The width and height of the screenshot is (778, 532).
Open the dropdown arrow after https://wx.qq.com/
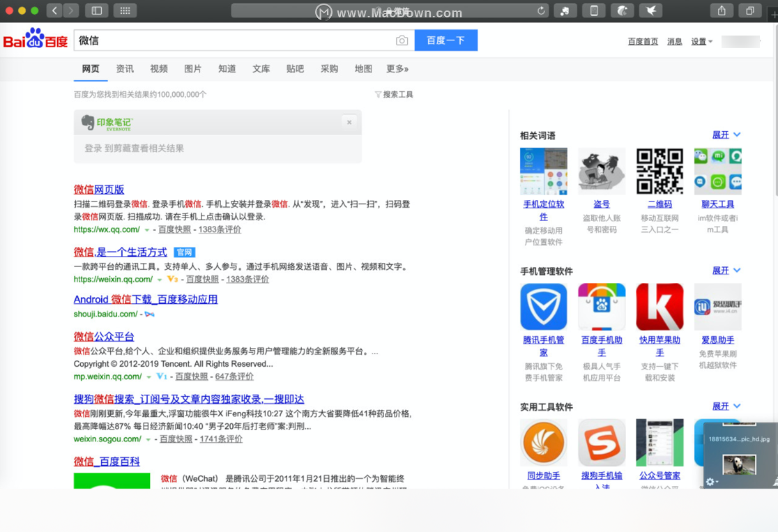147,230
